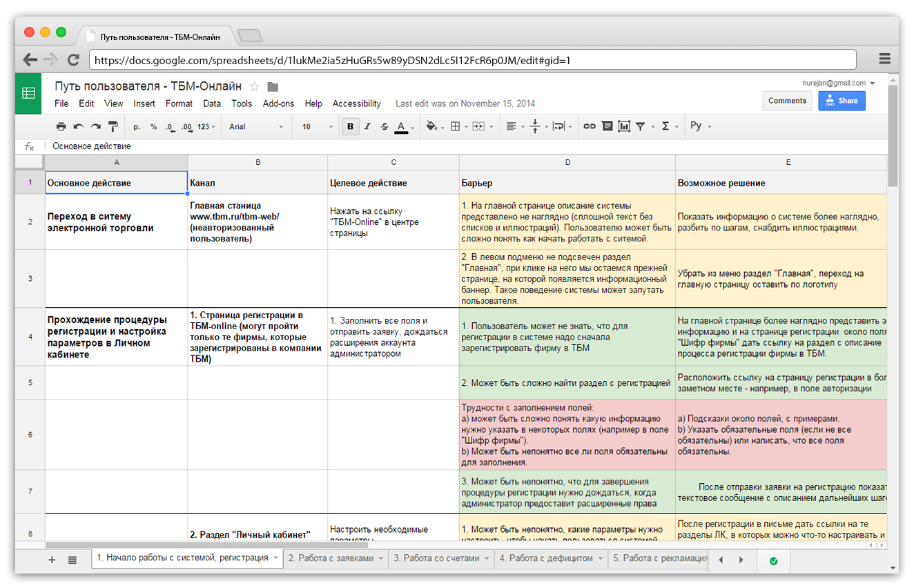Screen dimensions: 914x588
Task: Decrease decimal places button
Action: 169,127
